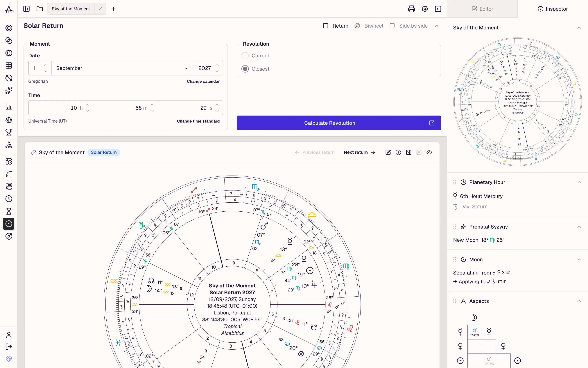Viewport: 588px width, 368px height.
Task: Click the Sky of the Moment chart thumbnail
Action: 518,102
